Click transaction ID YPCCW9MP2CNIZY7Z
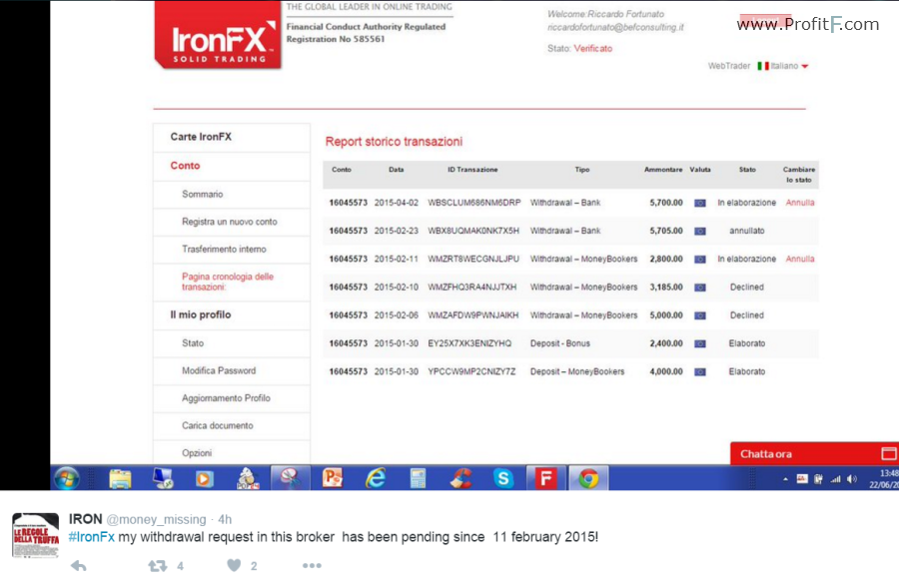Image resolution: width=899 pixels, height=588 pixels. 471,372
